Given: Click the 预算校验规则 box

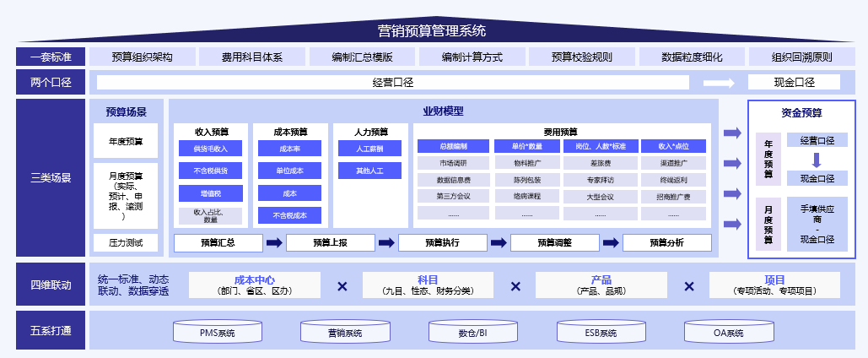Looking at the screenshot, I should coord(582,57).
